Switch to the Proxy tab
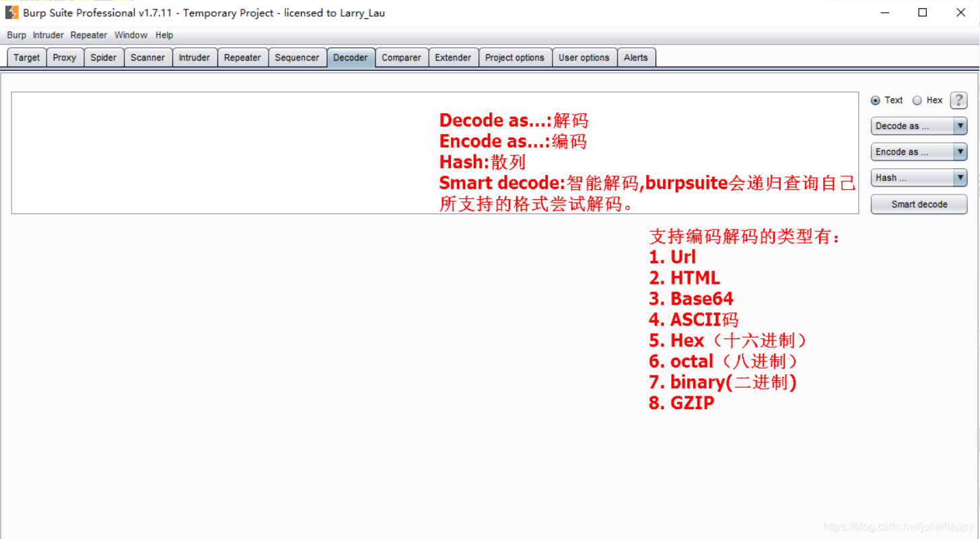980x539 pixels. 65,58
